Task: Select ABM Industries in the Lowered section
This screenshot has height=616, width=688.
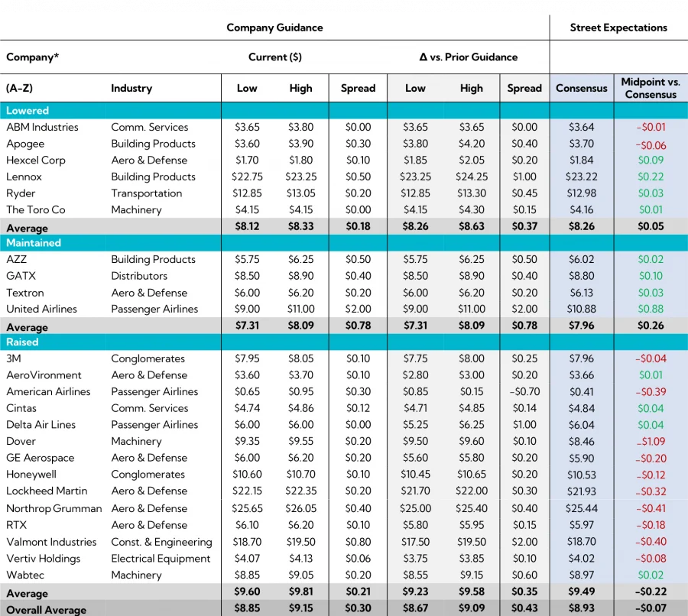Action: tap(43, 127)
